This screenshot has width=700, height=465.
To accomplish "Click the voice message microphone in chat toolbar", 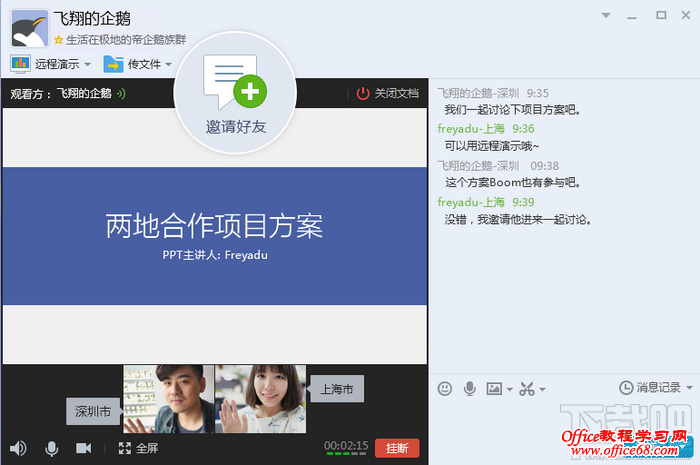I will pos(470,389).
